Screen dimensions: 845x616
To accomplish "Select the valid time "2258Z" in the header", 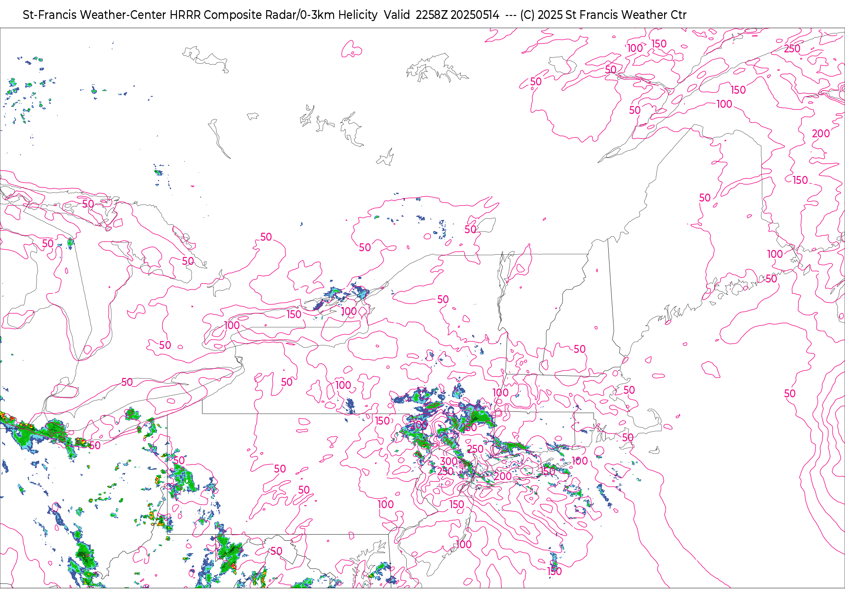I will pos(431,15).
